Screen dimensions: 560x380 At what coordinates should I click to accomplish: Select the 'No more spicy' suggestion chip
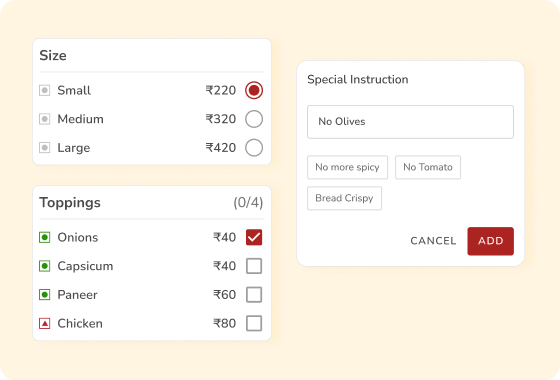(348, 167)
